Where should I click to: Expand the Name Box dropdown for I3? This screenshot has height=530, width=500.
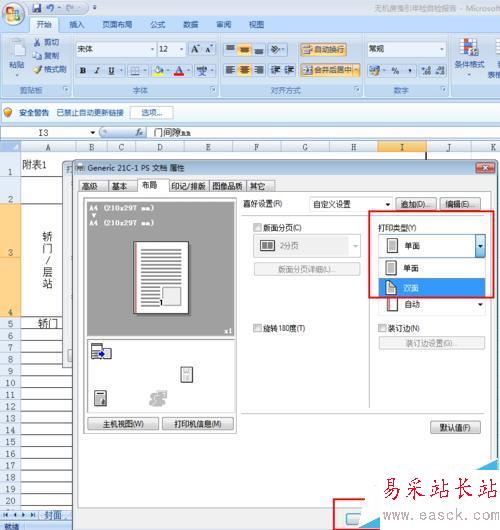point(92,132)
